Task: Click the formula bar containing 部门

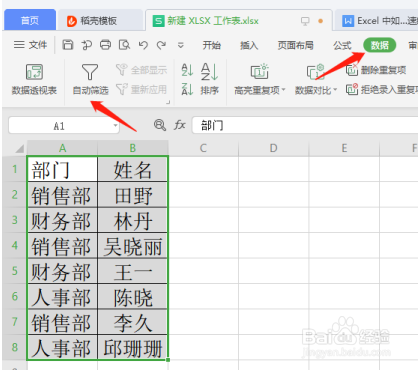Action: tap(305, 126)
